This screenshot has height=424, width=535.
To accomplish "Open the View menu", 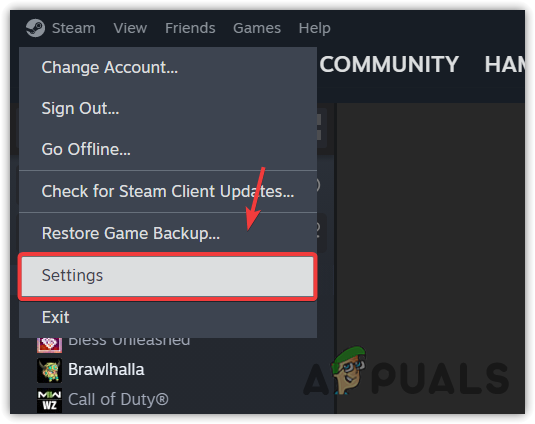I will click(x=130, y=28).
